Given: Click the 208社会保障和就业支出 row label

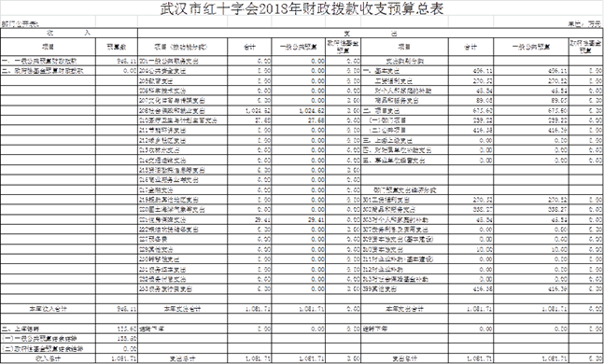Looking at the screenshot, I should pos(172,111).
